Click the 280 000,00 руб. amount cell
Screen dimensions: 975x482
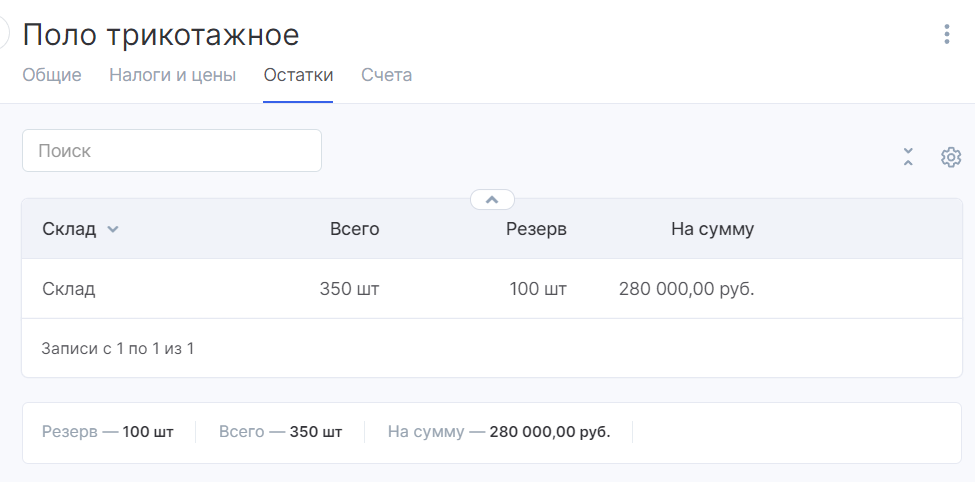point(686,289)
